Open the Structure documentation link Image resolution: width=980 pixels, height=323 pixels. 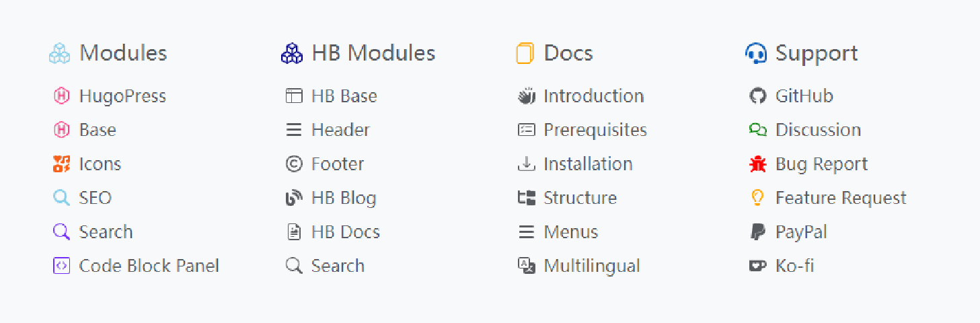tap(580, 198)
